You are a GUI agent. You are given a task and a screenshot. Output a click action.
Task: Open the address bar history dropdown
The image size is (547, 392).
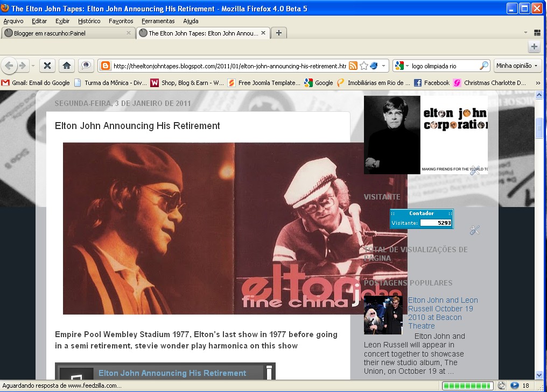pyautogui.click(x=383, y=66)
